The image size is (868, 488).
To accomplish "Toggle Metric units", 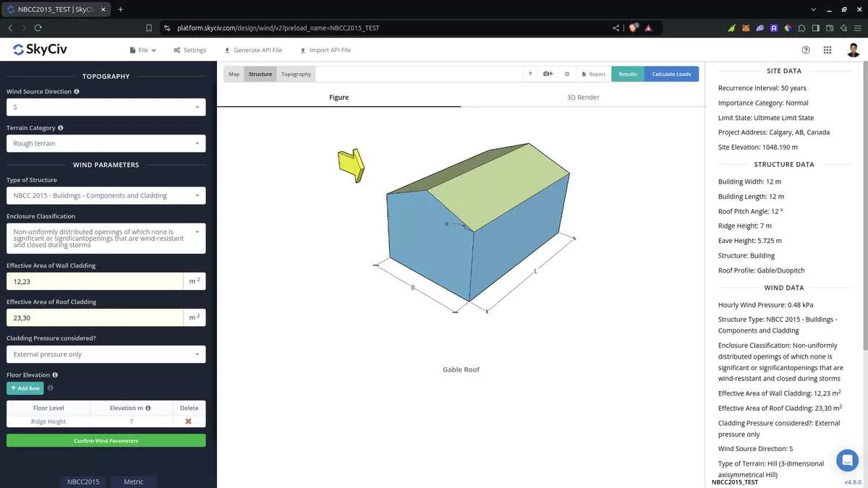I will (x=133, y=481).
